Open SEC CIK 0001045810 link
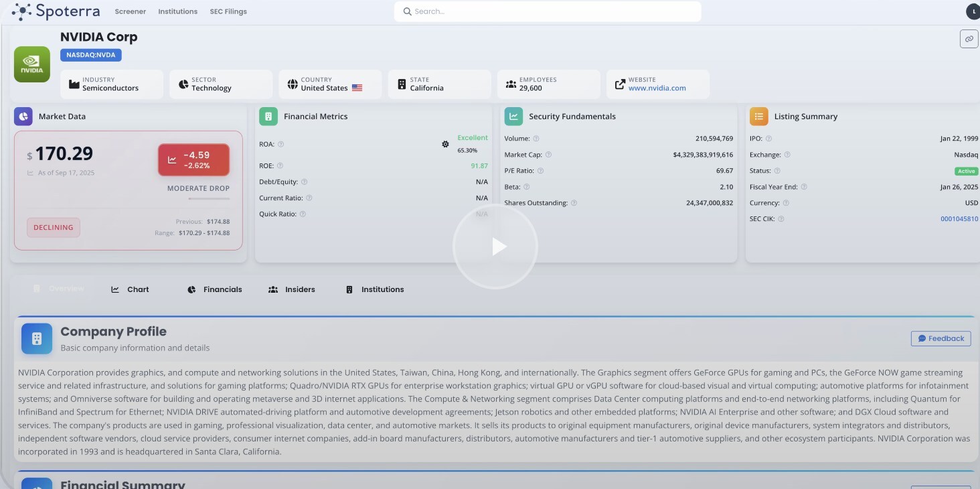The image size is (980, 489). coord(959,219)
